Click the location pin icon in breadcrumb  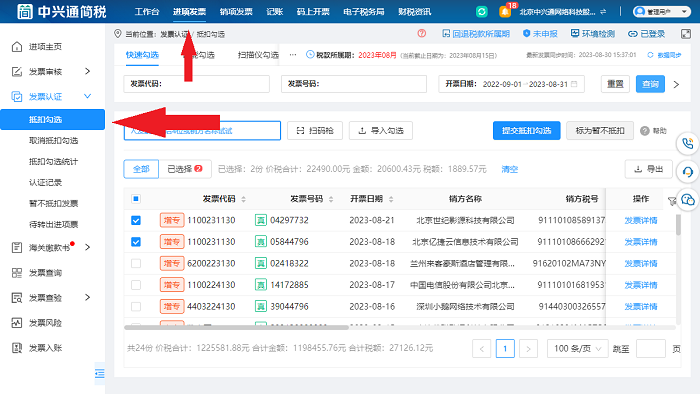(x=118, y=33)
